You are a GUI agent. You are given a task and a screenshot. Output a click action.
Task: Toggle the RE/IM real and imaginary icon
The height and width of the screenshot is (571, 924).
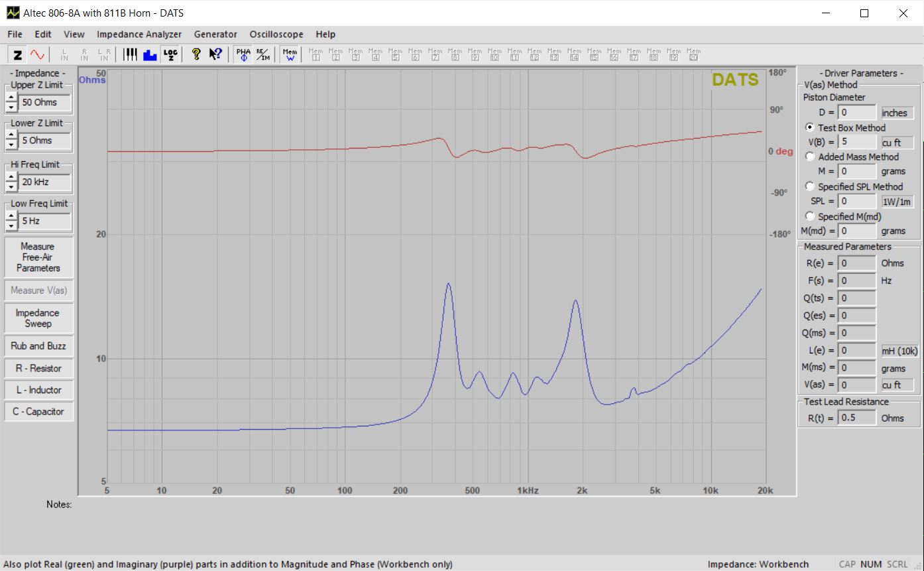263,54
